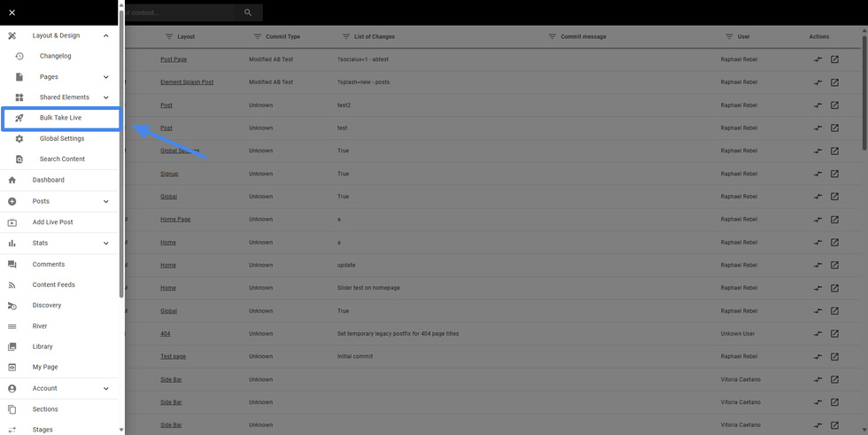Click the Changelog history icon
868x435 pixels.
(x=19, y=56)
